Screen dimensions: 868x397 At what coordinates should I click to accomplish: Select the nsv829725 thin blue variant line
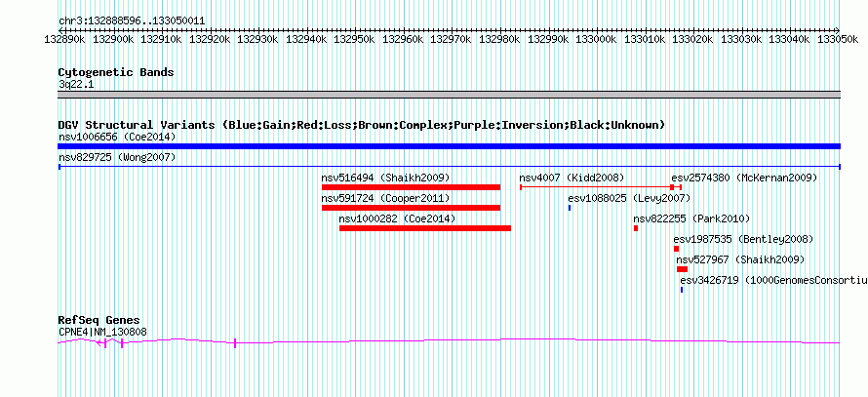(449, 167)
